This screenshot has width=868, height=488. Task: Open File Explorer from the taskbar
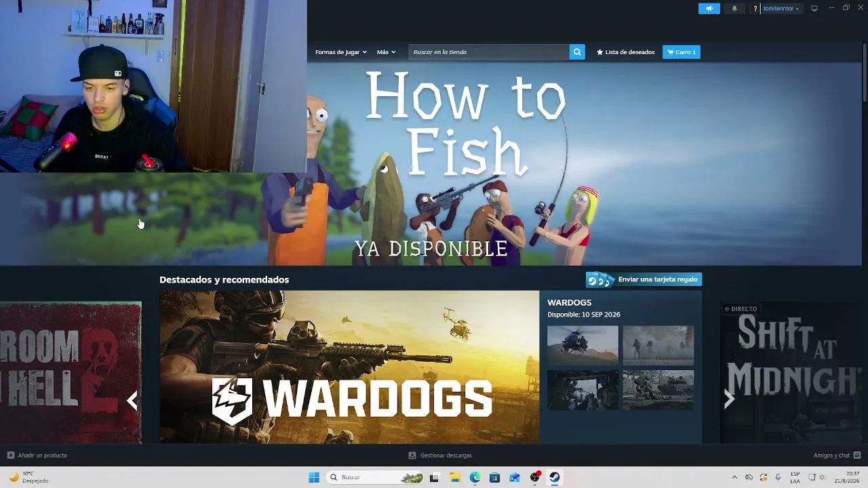click(455, 477)
